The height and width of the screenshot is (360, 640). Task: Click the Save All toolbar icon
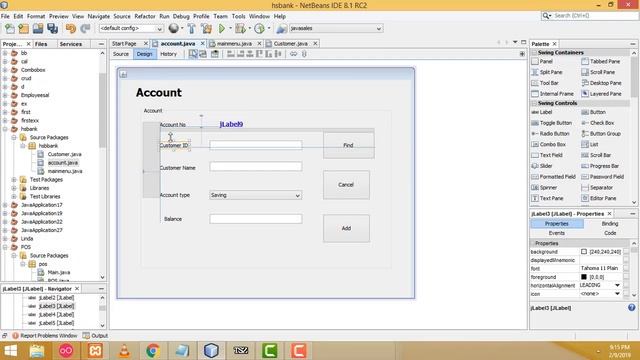coord(52,28)
